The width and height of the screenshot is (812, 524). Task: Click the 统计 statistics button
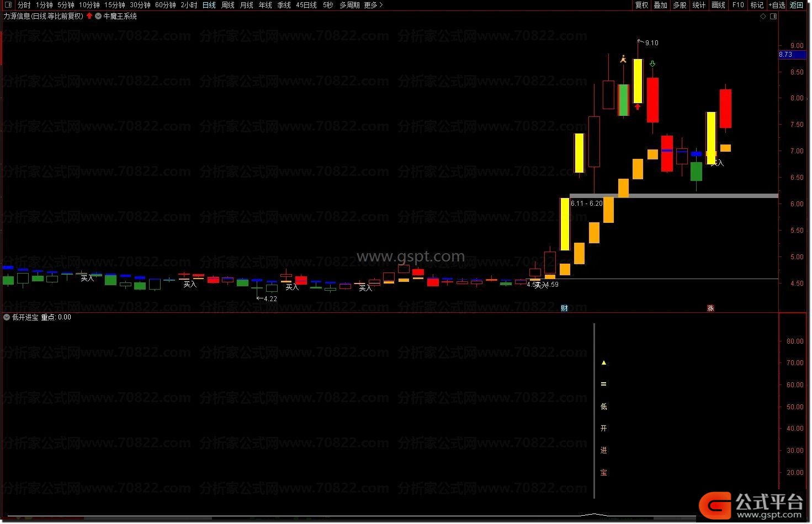pyautogui.click(x=699, y=5)
